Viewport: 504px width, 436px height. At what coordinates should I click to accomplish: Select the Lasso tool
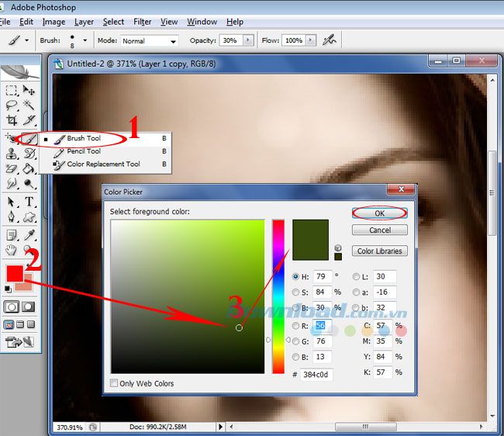(12, 106)
